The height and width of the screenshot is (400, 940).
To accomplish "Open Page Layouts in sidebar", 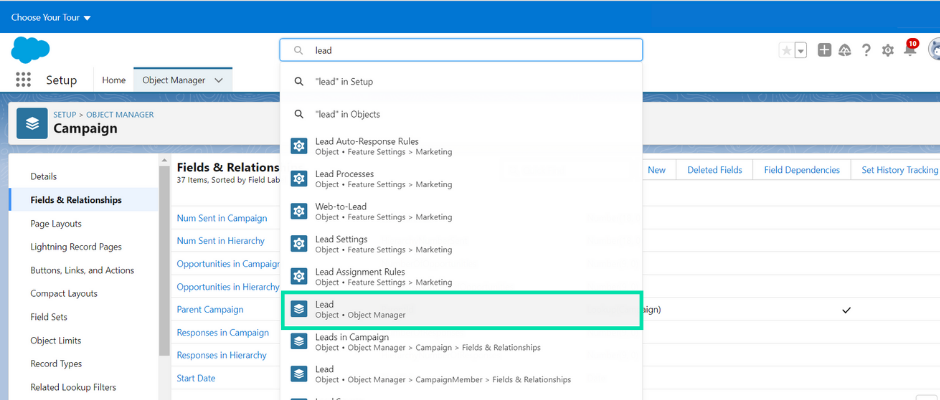I will [56, 223].
